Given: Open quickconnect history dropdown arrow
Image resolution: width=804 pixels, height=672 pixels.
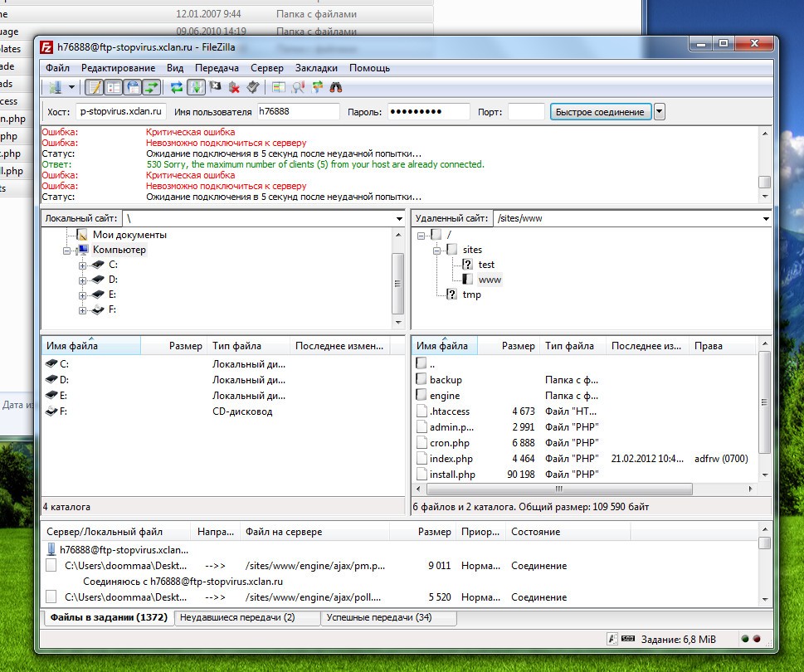Looking at the screenshot, I should [x=660, y=112].
